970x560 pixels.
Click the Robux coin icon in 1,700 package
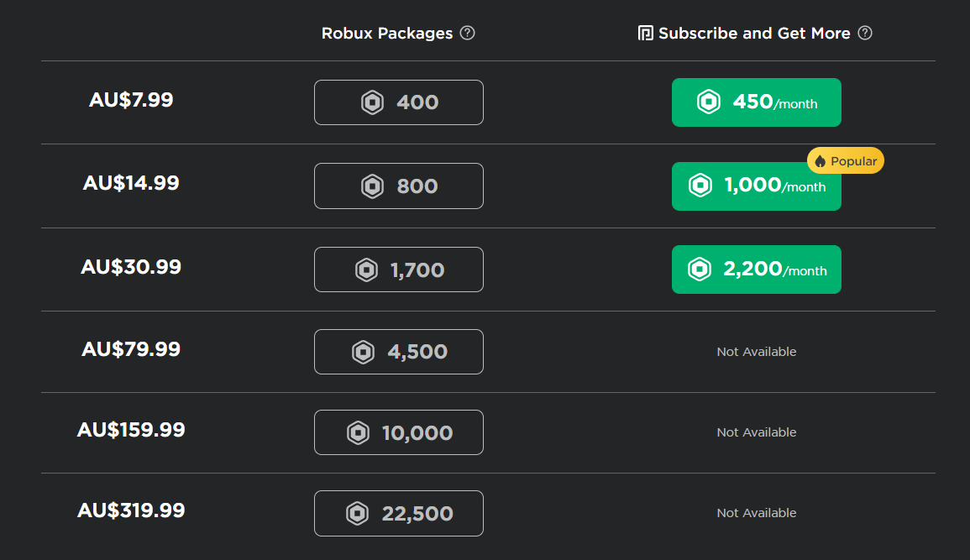(x=366, y=270)
